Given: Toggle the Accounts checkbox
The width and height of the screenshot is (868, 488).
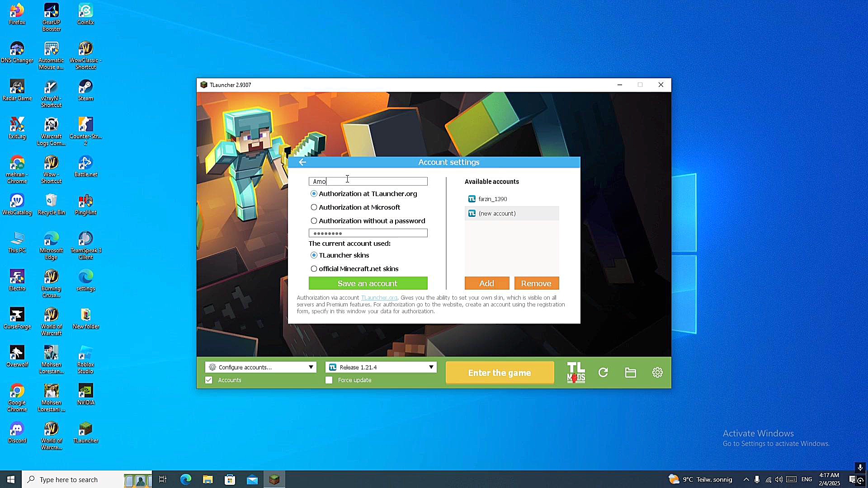Looking at the screenshot, I should coord(208,380).
